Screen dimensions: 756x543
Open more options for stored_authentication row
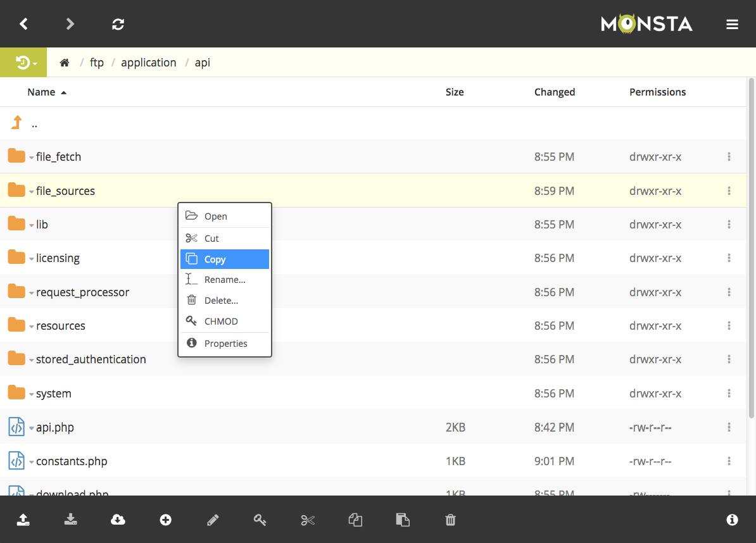click(x=729, y=359)
